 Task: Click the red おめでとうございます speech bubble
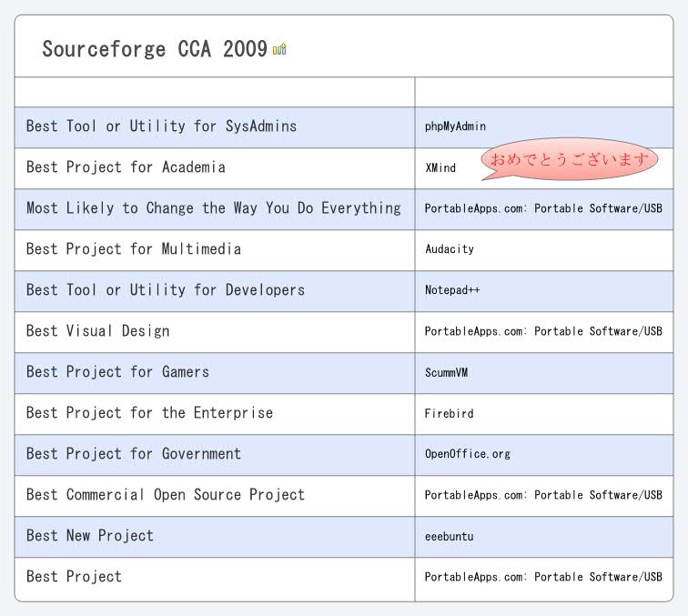[x=569, y=160]
